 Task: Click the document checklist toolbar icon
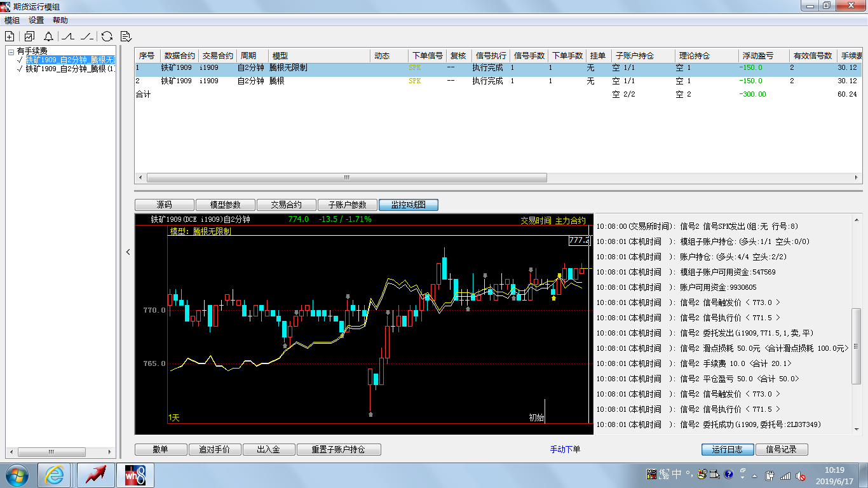pos(126,36)
